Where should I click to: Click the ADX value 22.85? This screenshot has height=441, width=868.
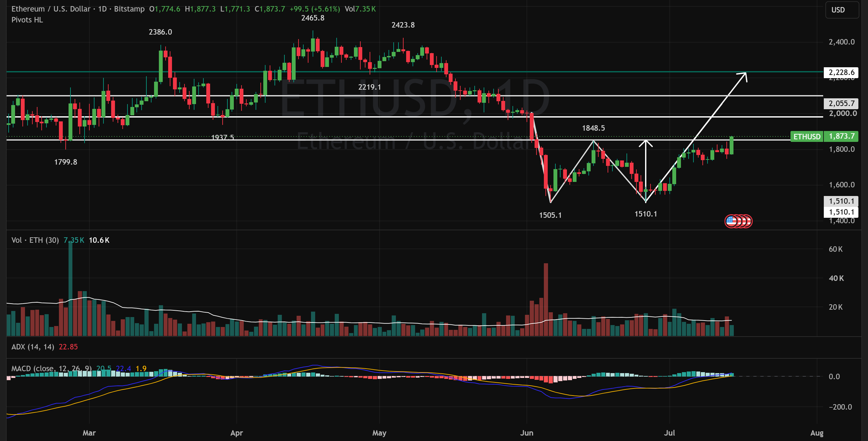point(69,347)
